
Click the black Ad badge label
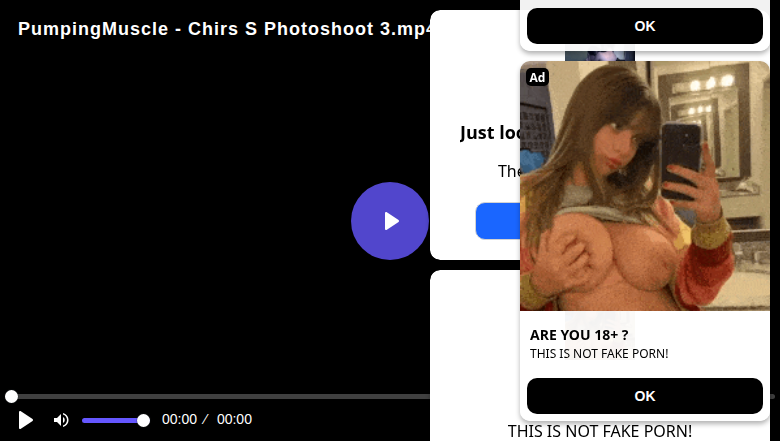(537, 77)
